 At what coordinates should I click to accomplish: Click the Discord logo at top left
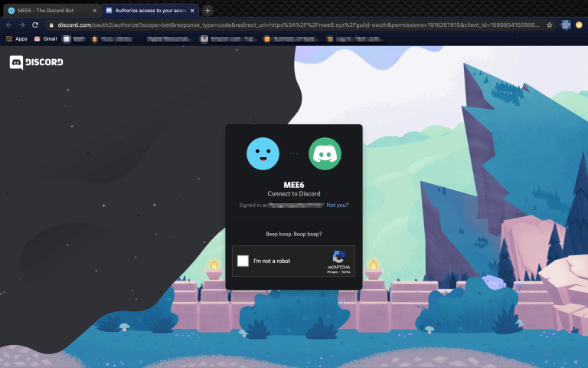click(37, 62)
